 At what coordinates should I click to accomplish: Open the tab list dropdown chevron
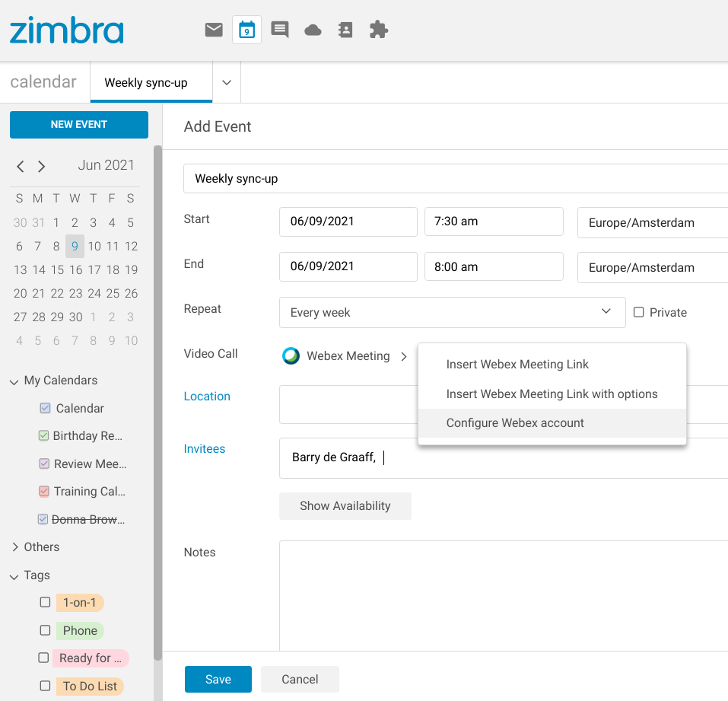pyautogui.click(x=227, y=83)
